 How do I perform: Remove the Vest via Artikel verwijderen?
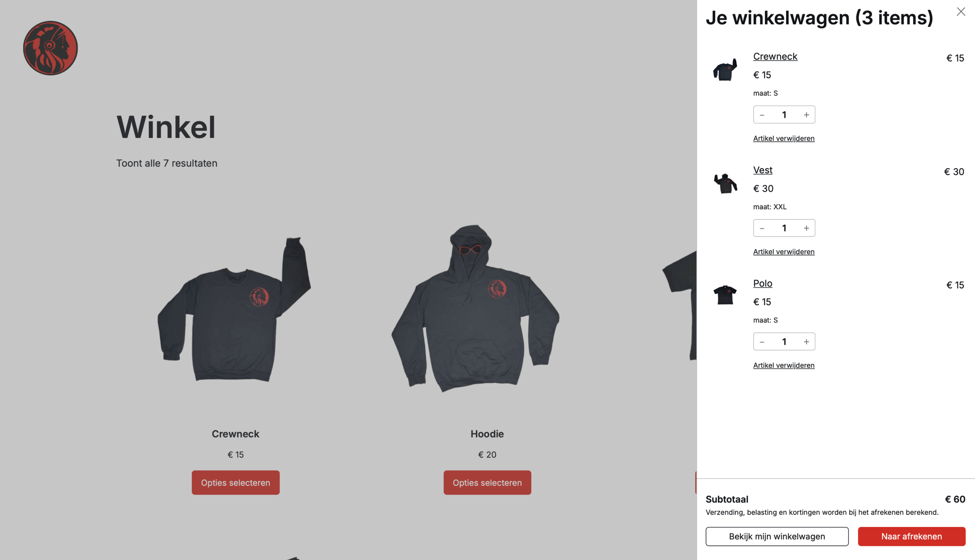point(784,252)
